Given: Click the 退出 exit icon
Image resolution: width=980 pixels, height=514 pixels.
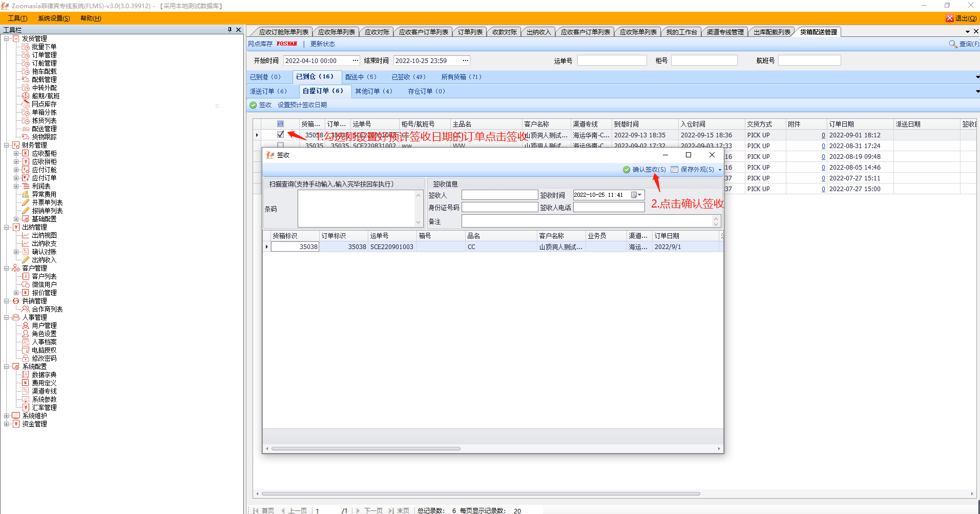Looking at the screenshot, I should 949,18.
